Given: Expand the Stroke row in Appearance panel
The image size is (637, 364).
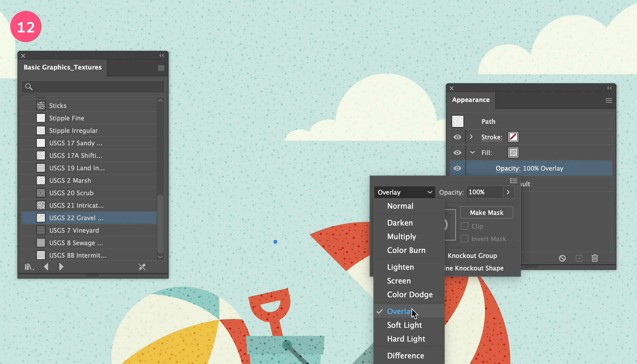Looking at the screenshot, I should click(x=472, y=137).
